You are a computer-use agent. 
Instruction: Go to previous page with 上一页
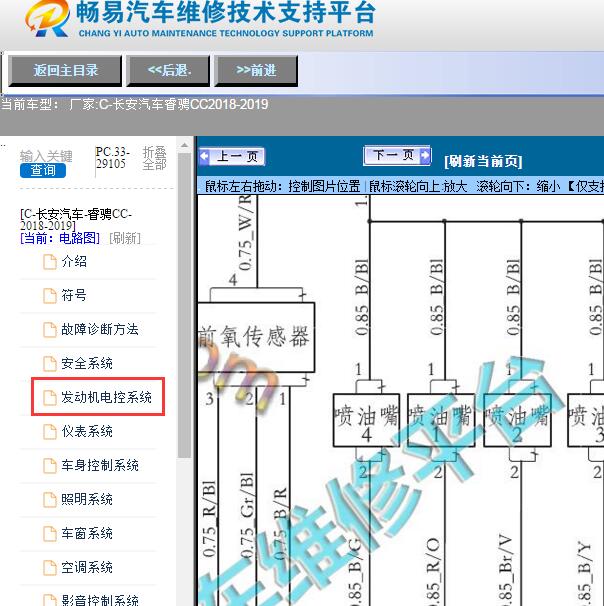click(232, 157)
